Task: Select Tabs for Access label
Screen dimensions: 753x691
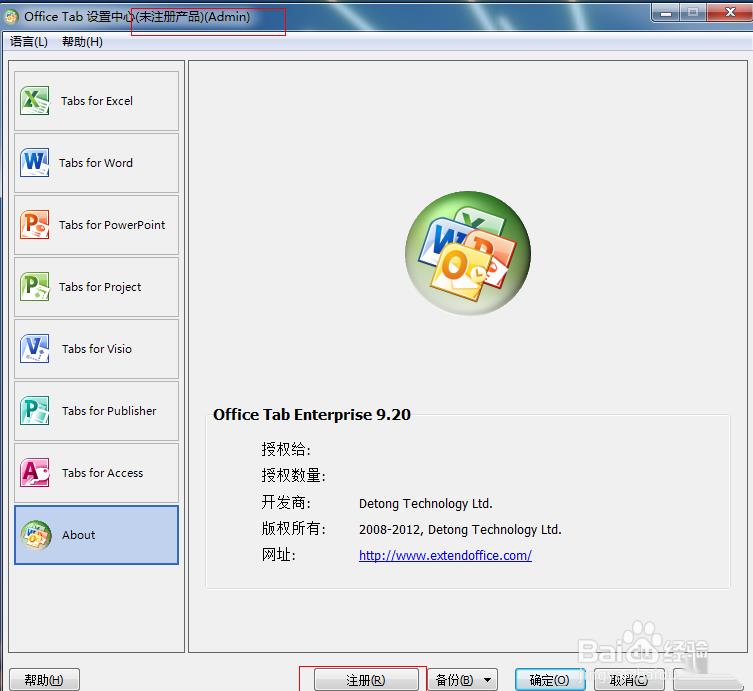Action: click(102, 473)
